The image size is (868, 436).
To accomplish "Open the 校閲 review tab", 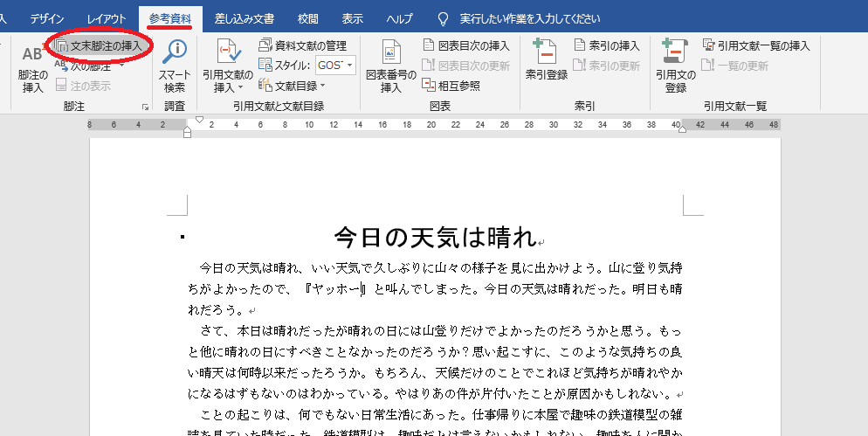I will point(307,19).
